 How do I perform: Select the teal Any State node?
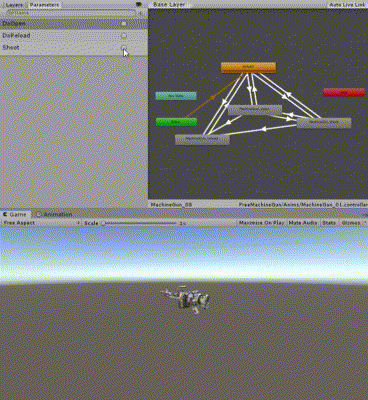pos(176,96)
